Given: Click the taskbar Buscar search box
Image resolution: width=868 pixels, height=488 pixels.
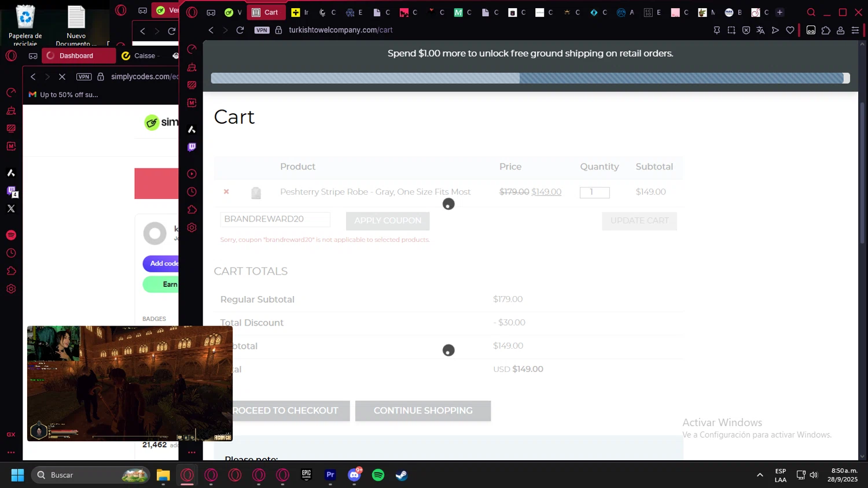Looking at the screenshot, I should [90, 475].
